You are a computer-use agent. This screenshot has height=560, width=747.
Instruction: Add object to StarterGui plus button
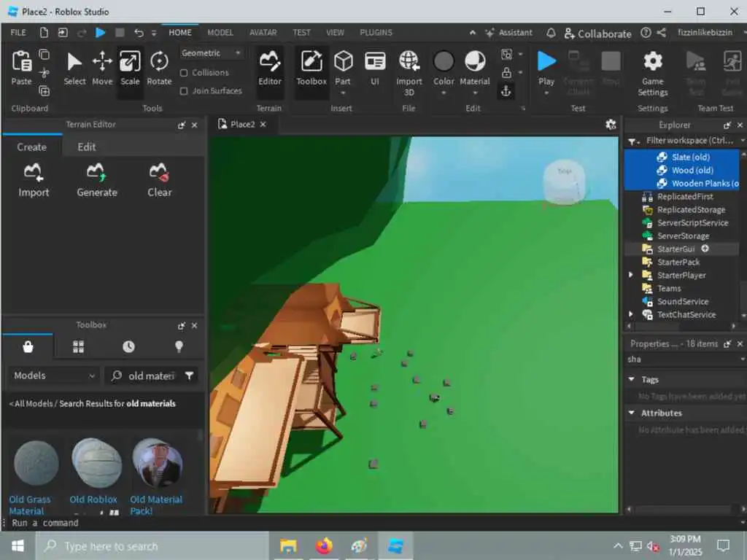pos(705,249)
